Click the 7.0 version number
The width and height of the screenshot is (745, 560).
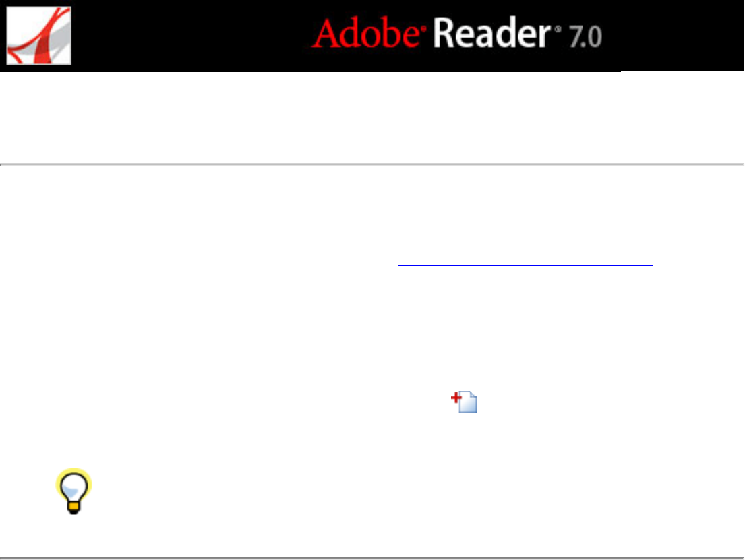pyautogui.click(x=585, y=37)
